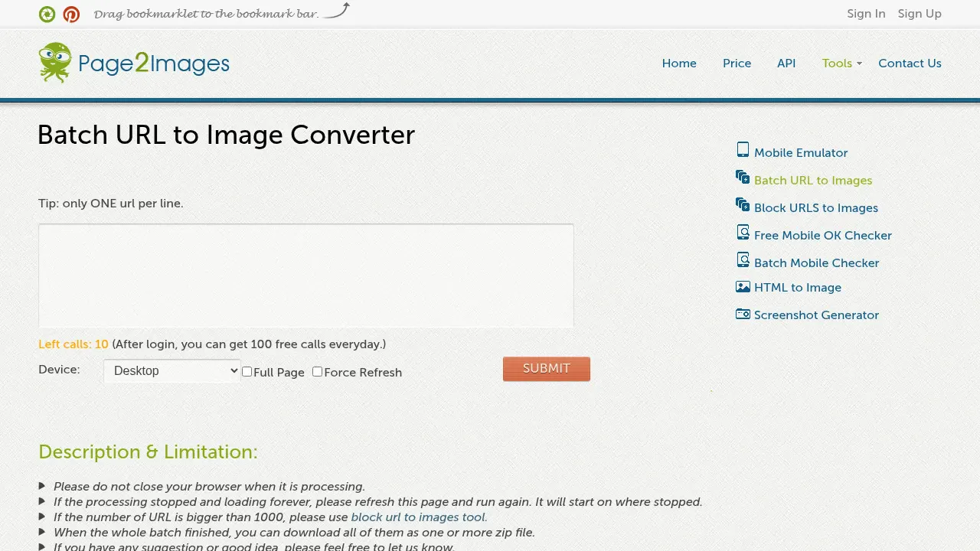Image resolution: width=980 pixels, height=551 pixels.
Task: Click the Batch URL to Image Converter heading
Action: point(226,135)
